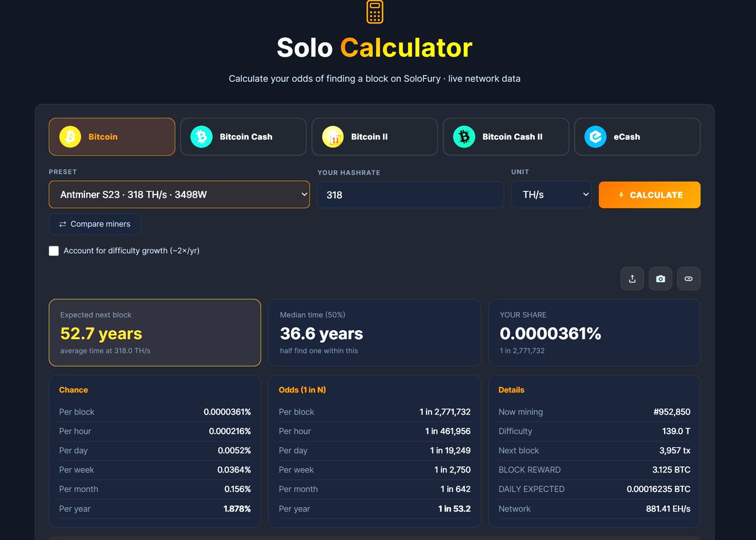
Task: Click the "half find one within this" text
Action: click(319, 351)
